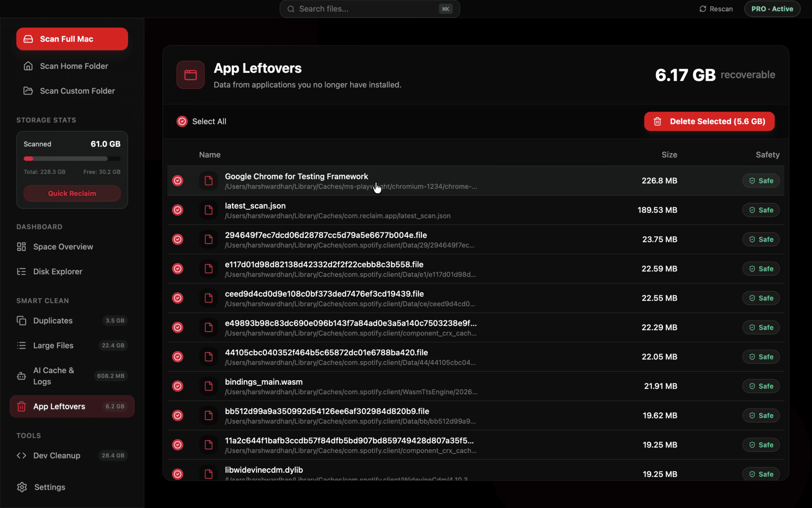The height and width of the screenshot is (508, 812).
Task: Uncheck the libwidevinecdm.dylib checkbox
Action: 178,474
